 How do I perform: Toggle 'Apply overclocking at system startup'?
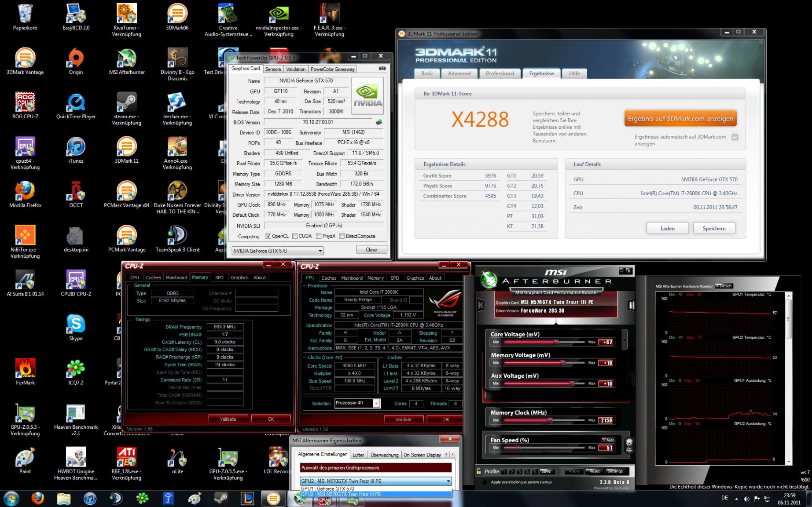pyautogui.click(x=485, y=482)
